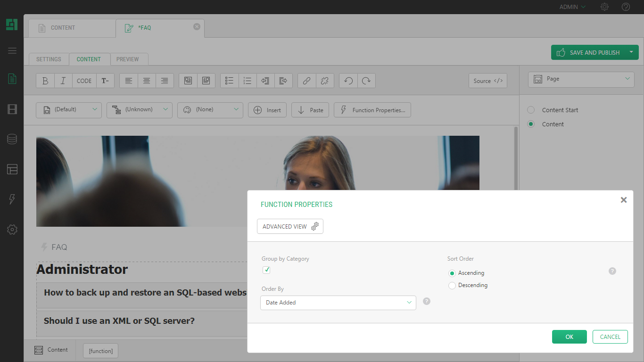This screenshot has height=362, width=644.
Task: Select the Descending sort order
Action: [452, 286]
